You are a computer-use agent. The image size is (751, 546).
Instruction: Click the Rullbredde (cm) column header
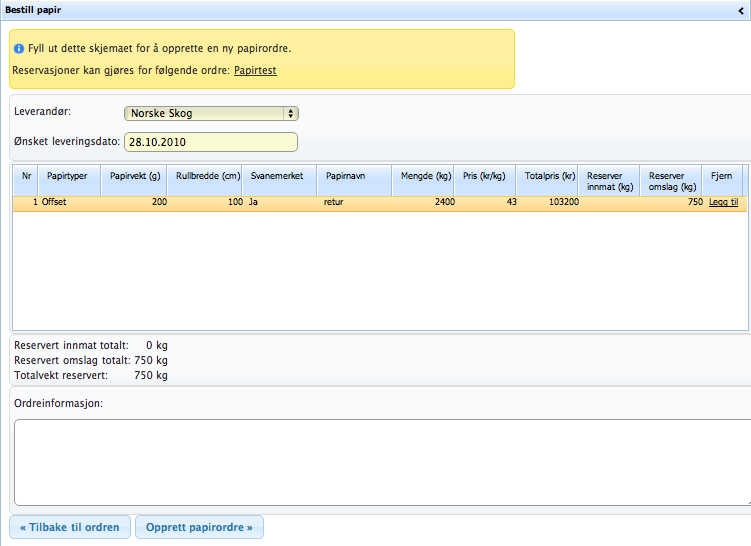(x=204, y=176)
